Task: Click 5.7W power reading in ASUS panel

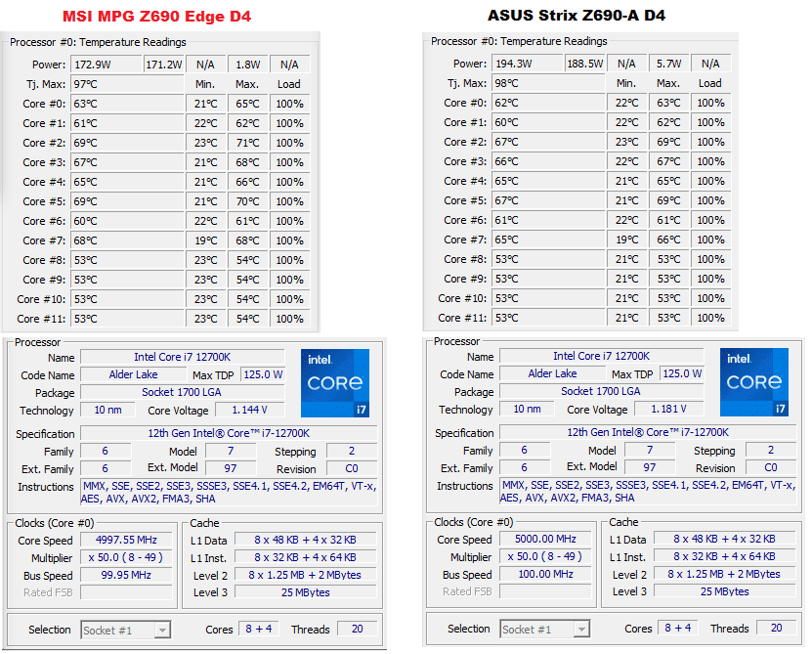Action: pos(668,64)
